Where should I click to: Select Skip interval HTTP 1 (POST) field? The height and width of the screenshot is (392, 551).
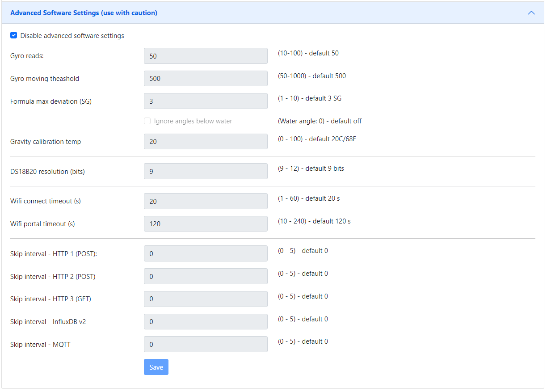206,254
